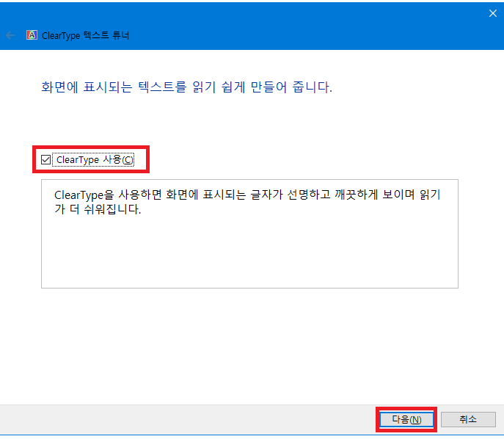Click the 다음(N) next button
The width and height of the screenshot is (504, 439).
coord(406,419)
